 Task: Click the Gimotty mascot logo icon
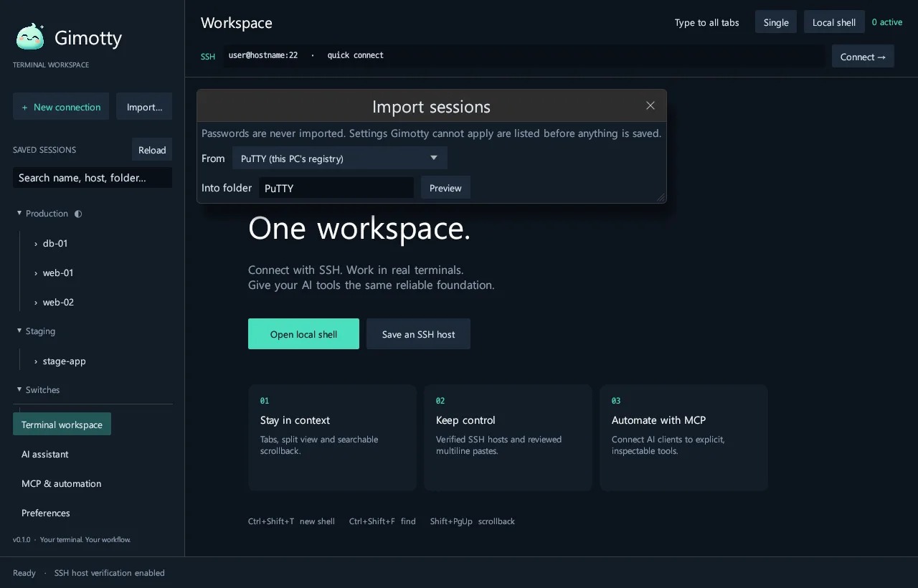click(x=31, y=37)
